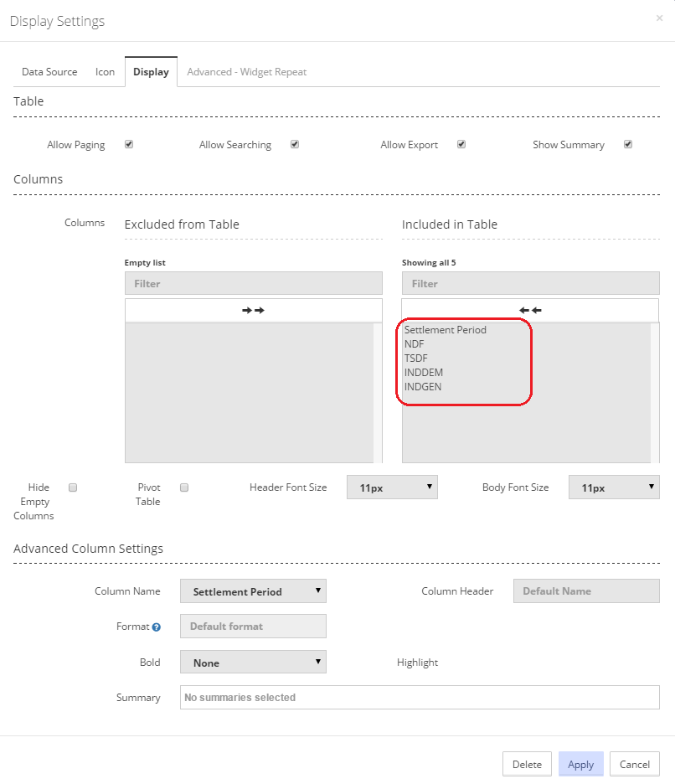Select the INDDEM column in Included list

pyautogui.click(x=424, y=373)
